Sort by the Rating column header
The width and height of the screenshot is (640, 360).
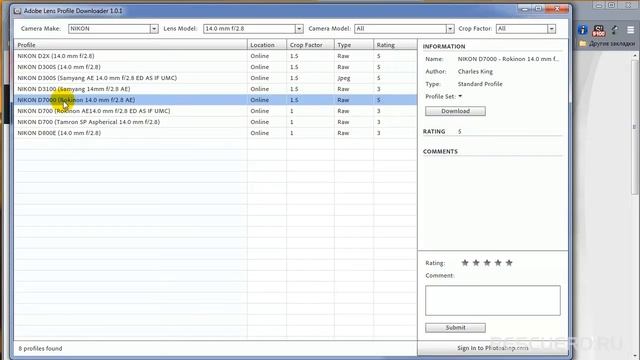point(395,45)
